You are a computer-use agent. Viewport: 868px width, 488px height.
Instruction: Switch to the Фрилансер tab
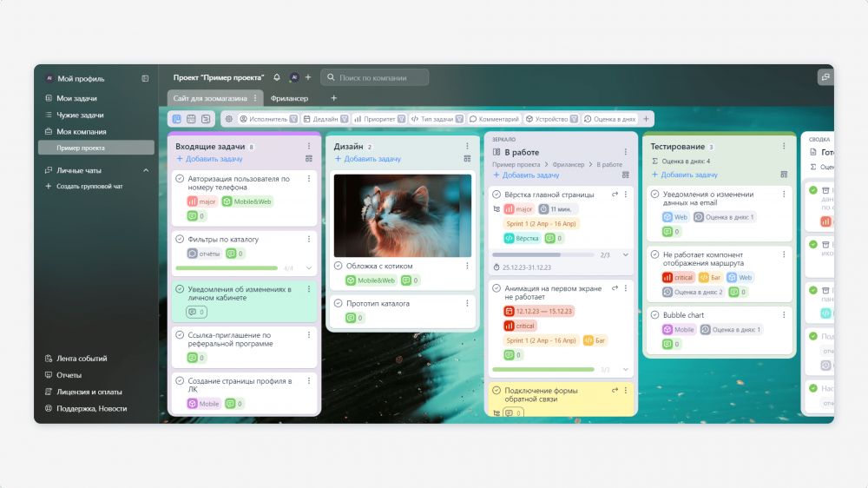290,99
